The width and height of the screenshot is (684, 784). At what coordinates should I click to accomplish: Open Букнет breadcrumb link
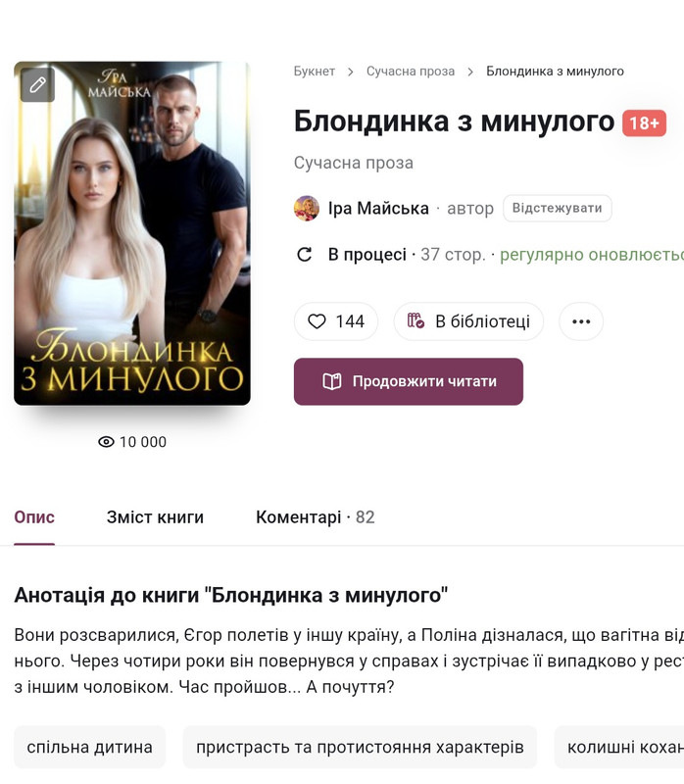314,72
